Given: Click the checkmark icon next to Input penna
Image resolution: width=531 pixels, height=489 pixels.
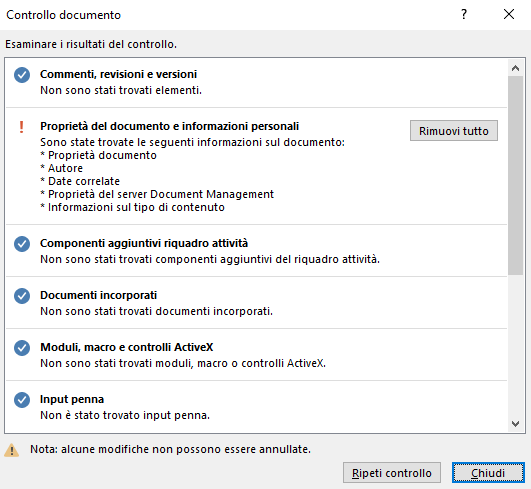Looking at the screenshot, I should click(22, 400).
